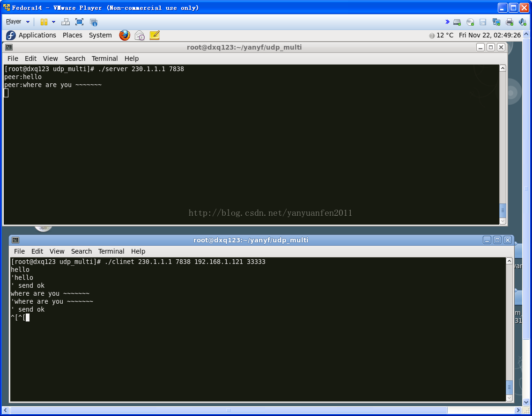Image resolution: width=532 pixels, height=416 pixels.
Task: Click VMware vertical scrollbar down arrow
Action: [526, 402]
